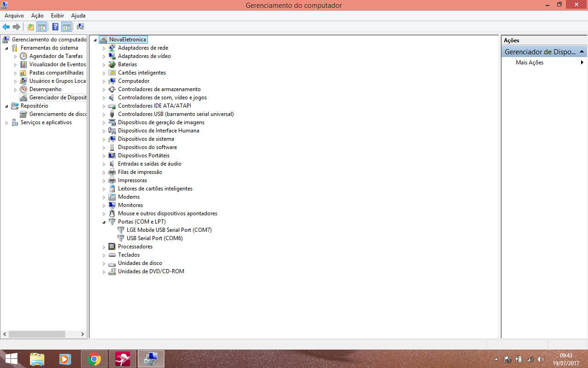Click Controladores IDE ATA/ATAPI text
This screenshot has height=368, width=588.
point(154,106)
